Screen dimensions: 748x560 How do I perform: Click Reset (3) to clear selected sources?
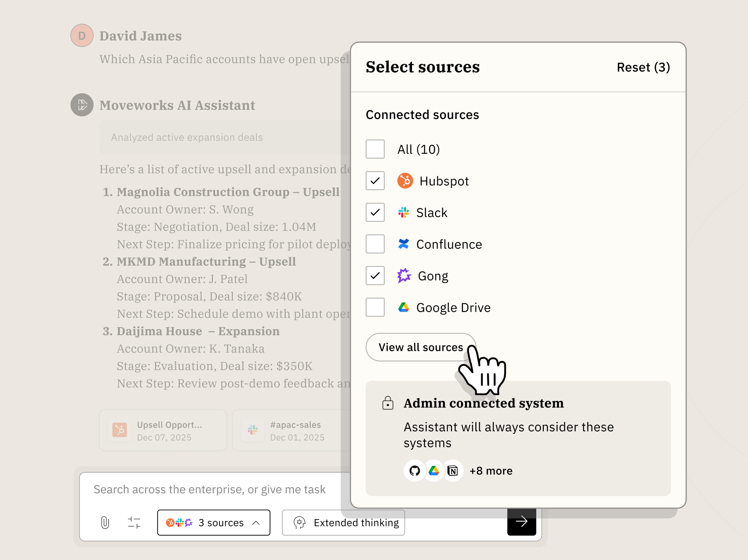(643, 67)
